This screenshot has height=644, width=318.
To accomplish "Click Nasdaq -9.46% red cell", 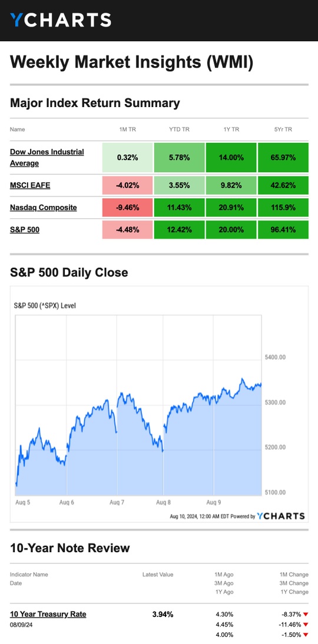I will pyautogui.click(x=128, y=208).
